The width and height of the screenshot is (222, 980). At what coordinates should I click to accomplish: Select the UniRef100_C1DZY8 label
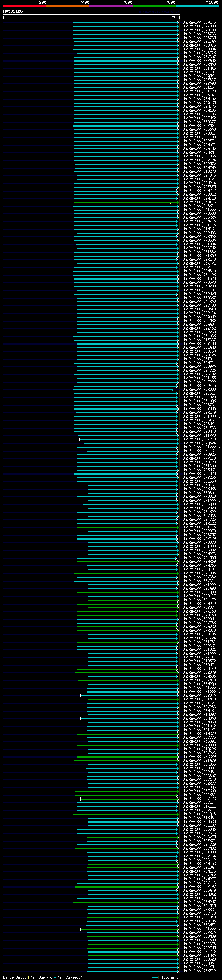199,172
